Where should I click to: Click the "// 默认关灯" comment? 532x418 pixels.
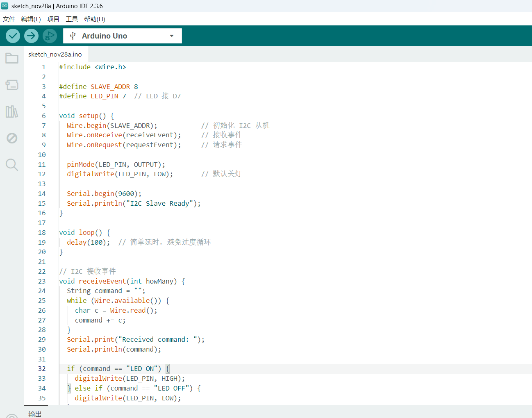(221, 174)
